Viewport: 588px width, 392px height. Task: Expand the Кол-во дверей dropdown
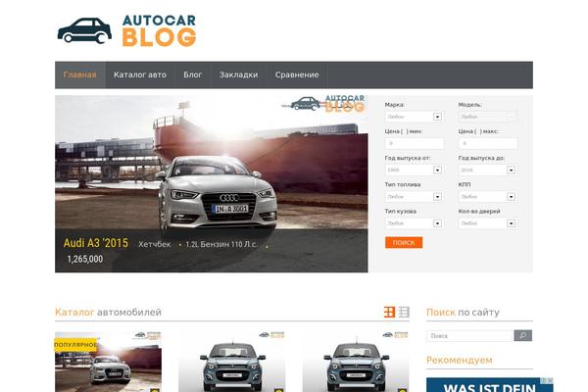(488, 223)
